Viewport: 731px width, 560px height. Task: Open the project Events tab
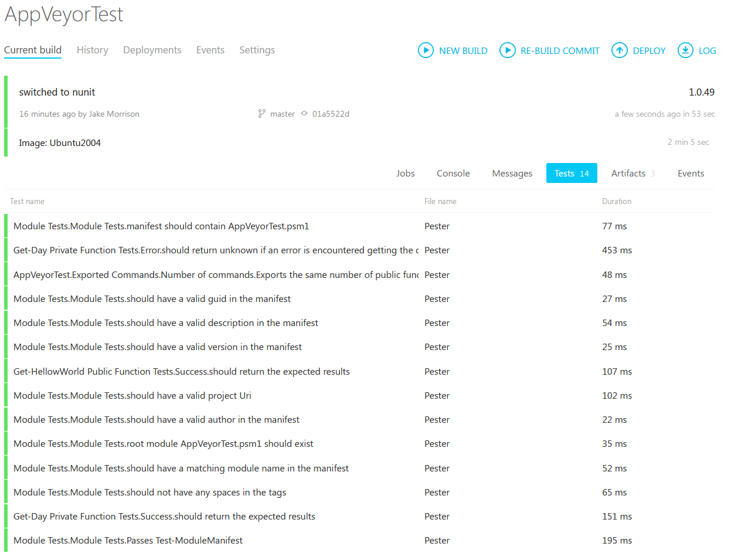click(x=210, y=50)
